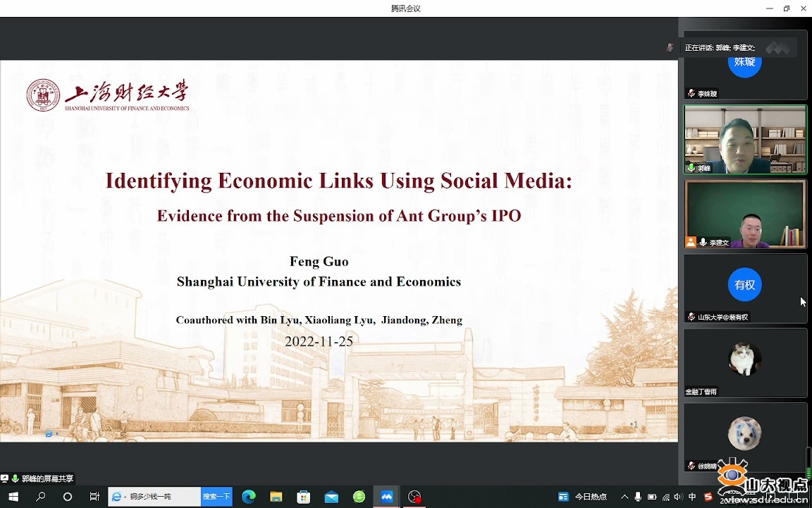Click the Sogou input method tray icon
The height and width of the screenshot is (508, 812).
point(708,497)
